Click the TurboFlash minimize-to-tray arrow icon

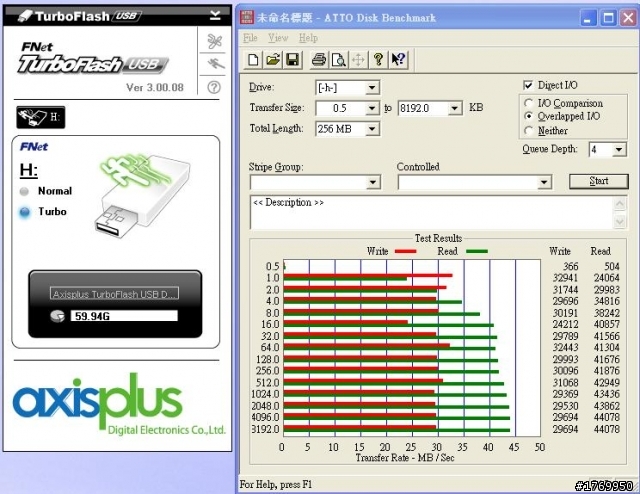[x=216, y=16]
